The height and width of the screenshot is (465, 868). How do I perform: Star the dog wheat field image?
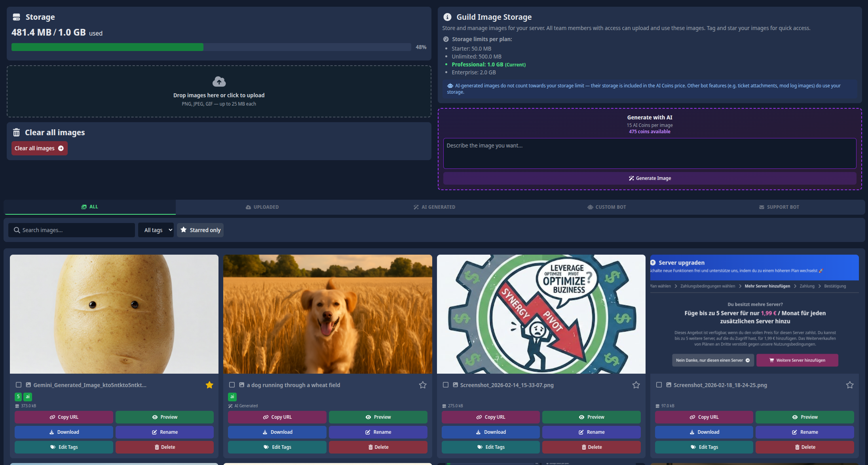(x=423, y=385)
